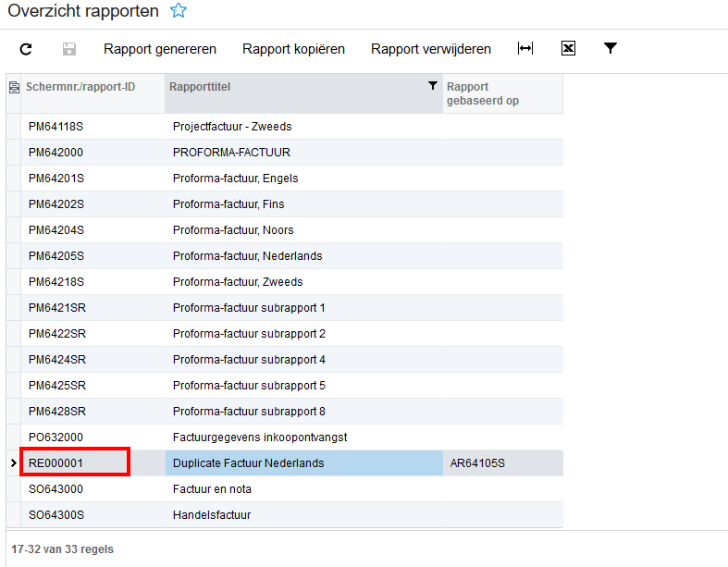The width and height of the screenshot is (728, 567).
Task: Click Rapport verwijderen
Action: pos(431,49)
